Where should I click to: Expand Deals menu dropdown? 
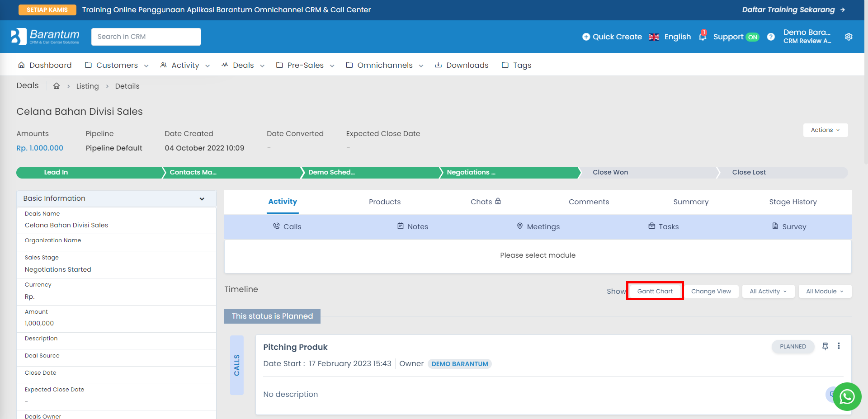[x=262, y=66]
